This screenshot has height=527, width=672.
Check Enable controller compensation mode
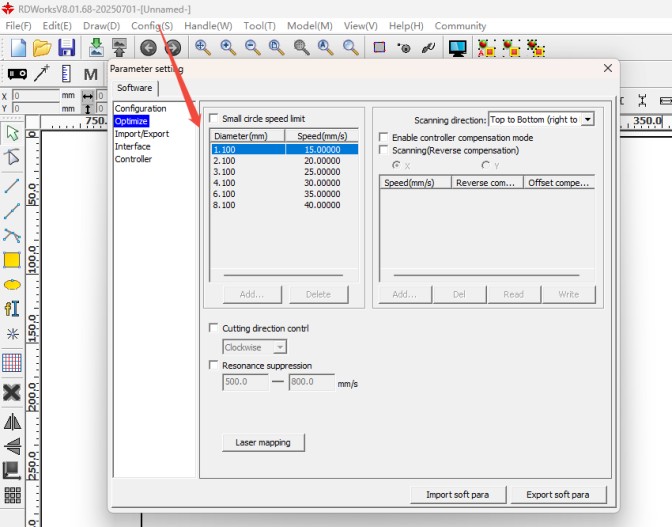384,137
